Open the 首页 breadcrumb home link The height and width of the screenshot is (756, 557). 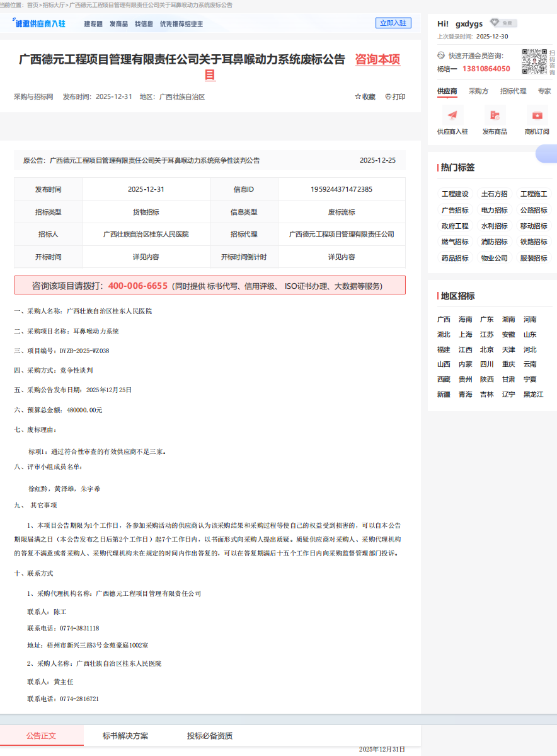pos(32,5)
